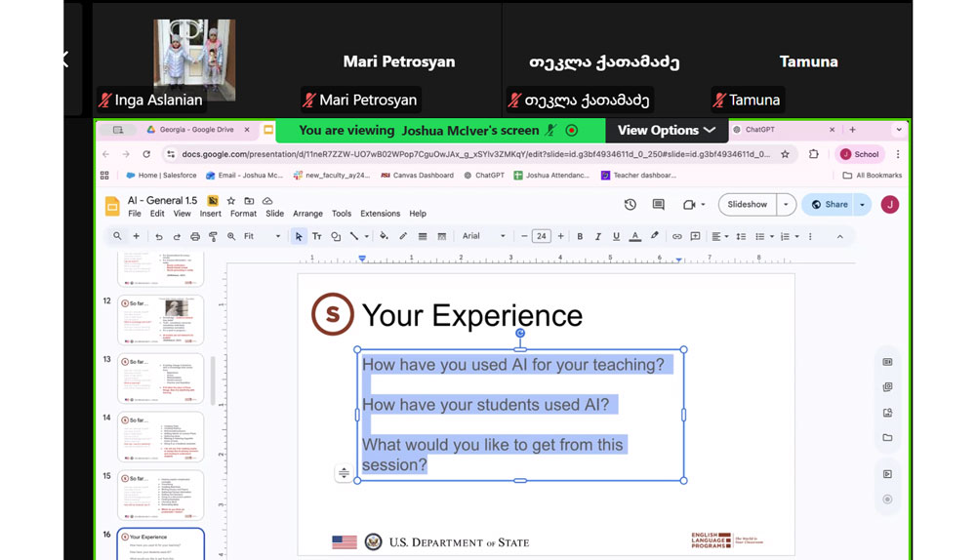Click the Slideshow button
Viewport: 976px width, 560px height.
pos(747,205)
